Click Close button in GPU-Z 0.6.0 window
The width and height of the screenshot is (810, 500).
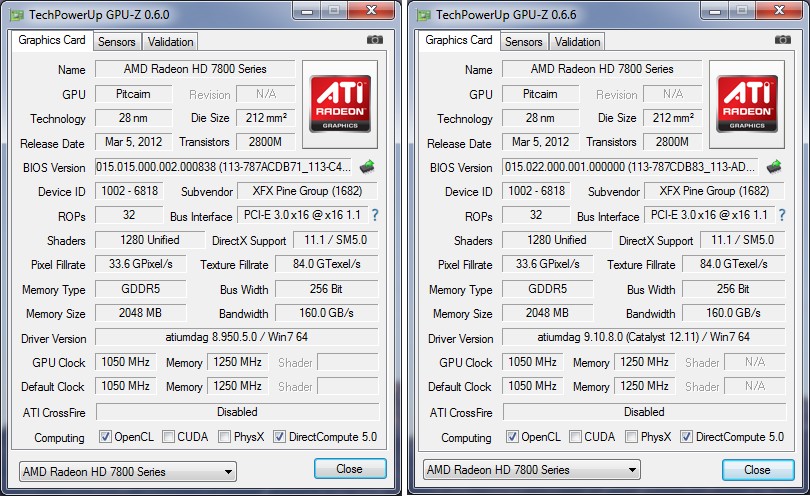click(x=350, y=469)
